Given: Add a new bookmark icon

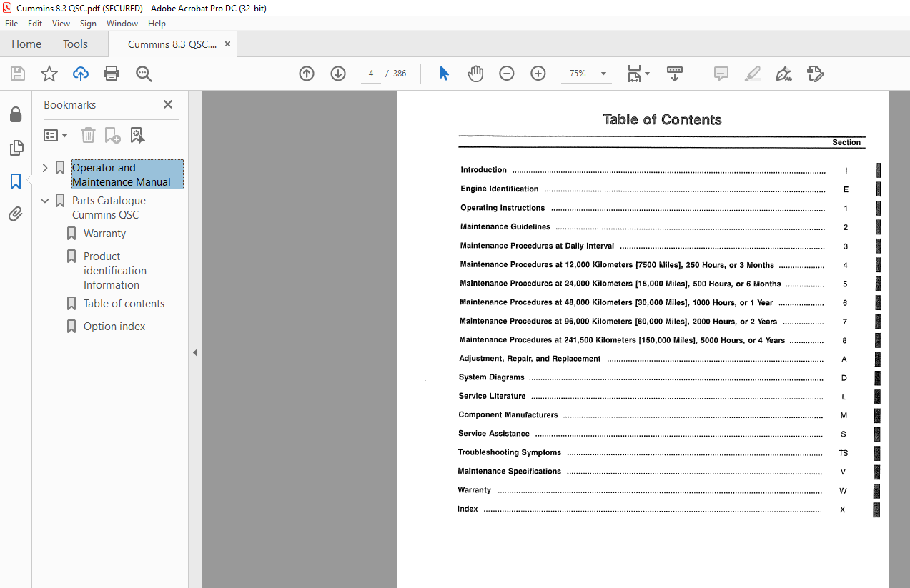Looking at the screenshot, I should [x=112, y=135].
